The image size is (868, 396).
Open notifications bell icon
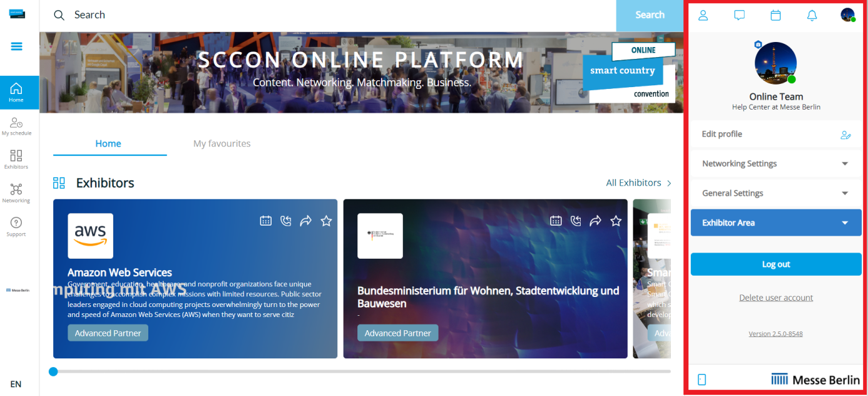tap(812, 16)
